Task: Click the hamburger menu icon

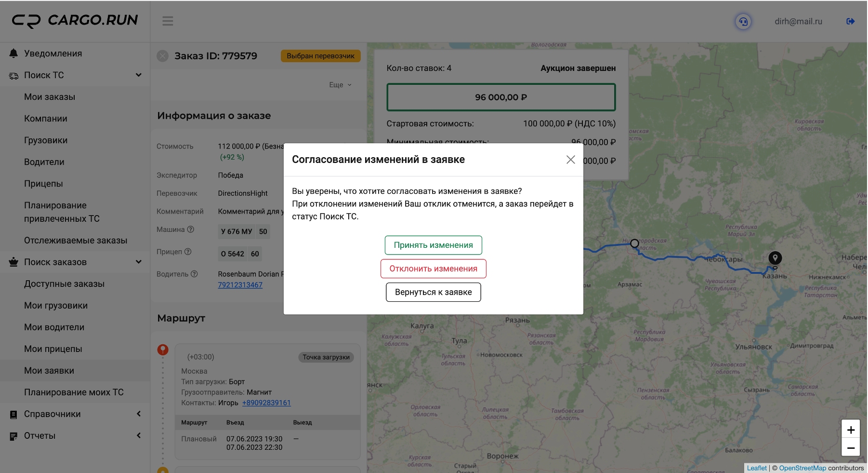Action: pos(168,21)
